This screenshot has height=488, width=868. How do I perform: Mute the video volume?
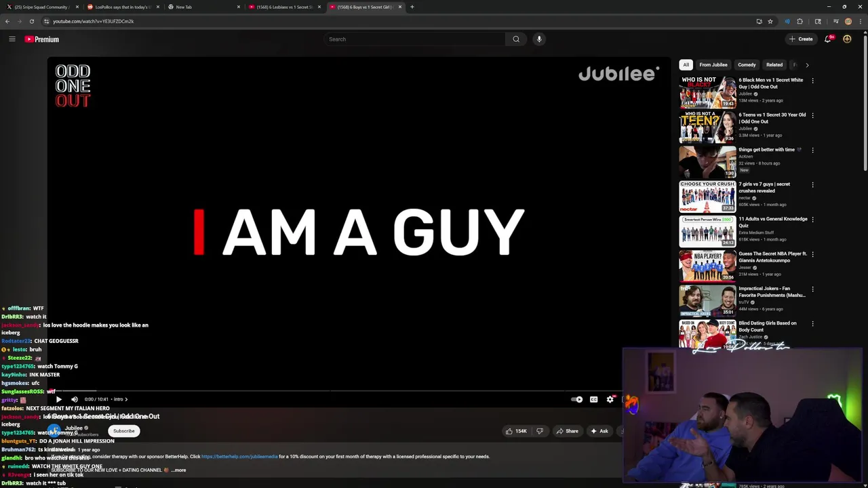75,399
